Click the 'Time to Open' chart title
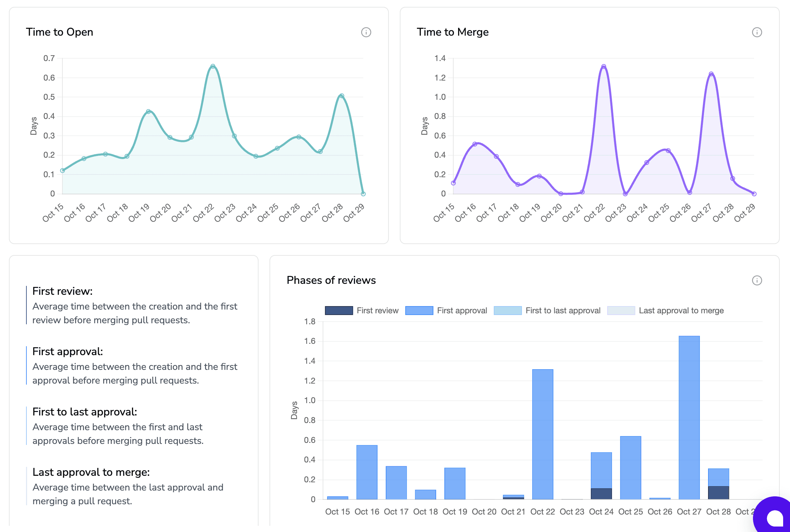 pyautogui.click(x=60, y=32)
